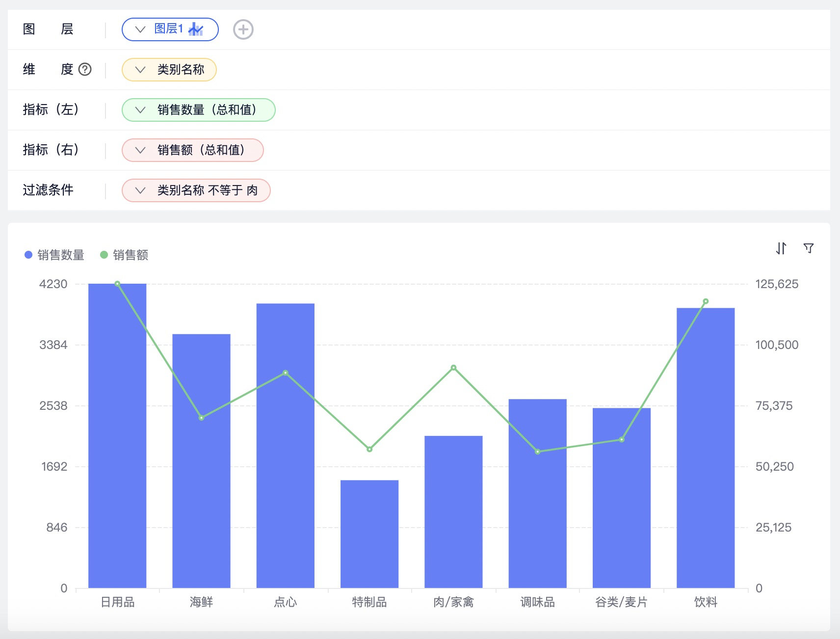This screenshot has width=840, height=639.
Task: Click the 饮料 bar
Action: (706, 448)
